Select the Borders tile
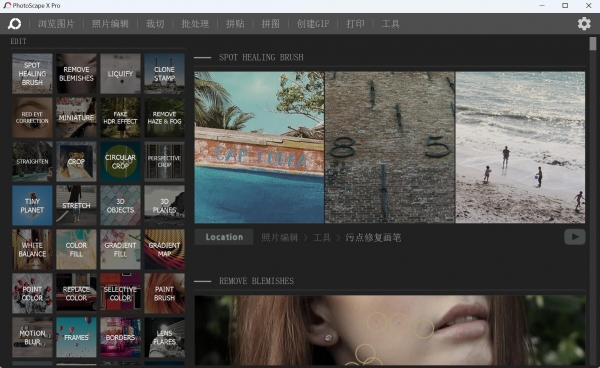The image size is (600, 368). [x=120, y=337]
